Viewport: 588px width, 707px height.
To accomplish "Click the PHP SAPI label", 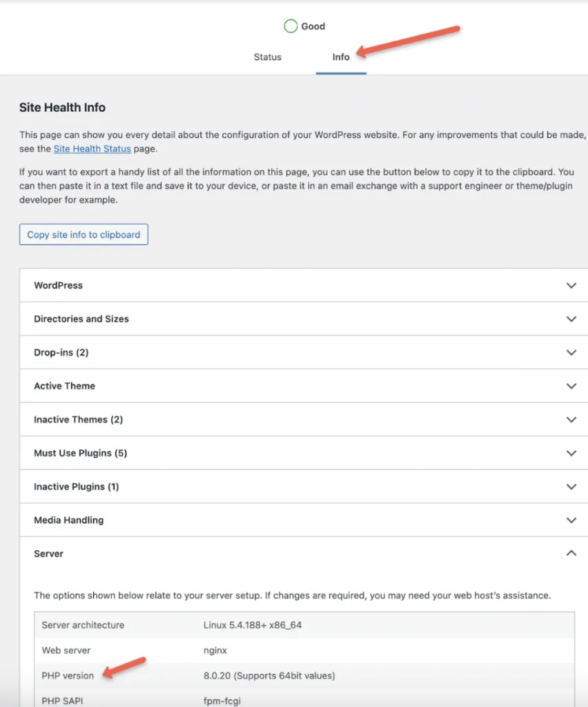I will click(x=62, y=701).
